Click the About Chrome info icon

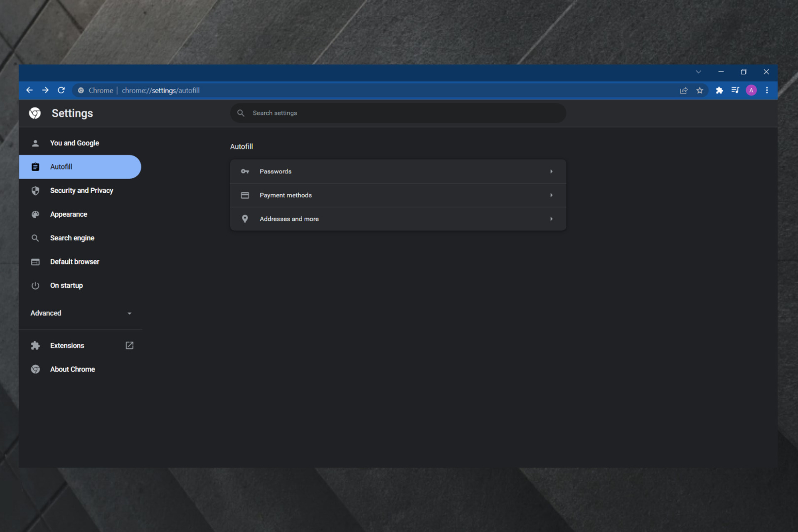click(x=36, y=369)
